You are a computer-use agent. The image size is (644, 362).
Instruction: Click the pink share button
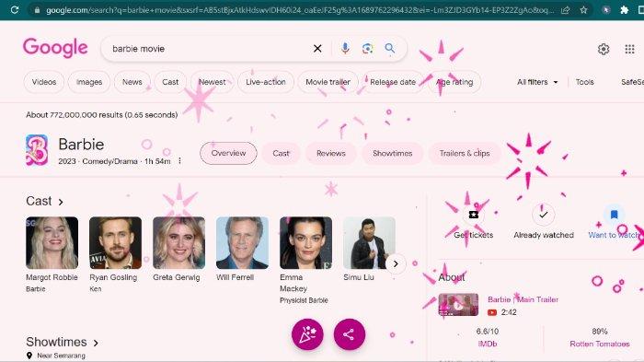point(349,334)
